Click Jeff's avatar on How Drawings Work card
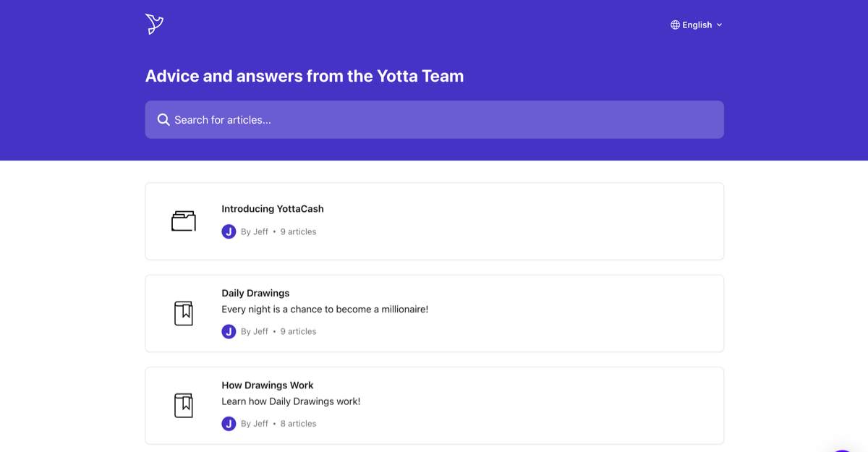This screenshot has width=868, height=452. pos(229,423)
